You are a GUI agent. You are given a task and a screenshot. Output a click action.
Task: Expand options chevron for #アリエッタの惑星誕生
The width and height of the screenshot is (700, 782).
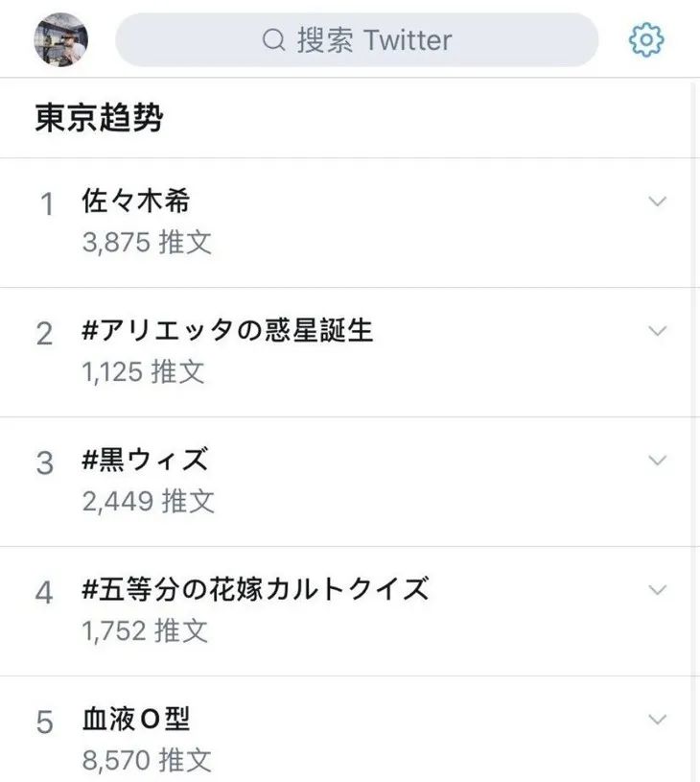[x=657, y=331]
